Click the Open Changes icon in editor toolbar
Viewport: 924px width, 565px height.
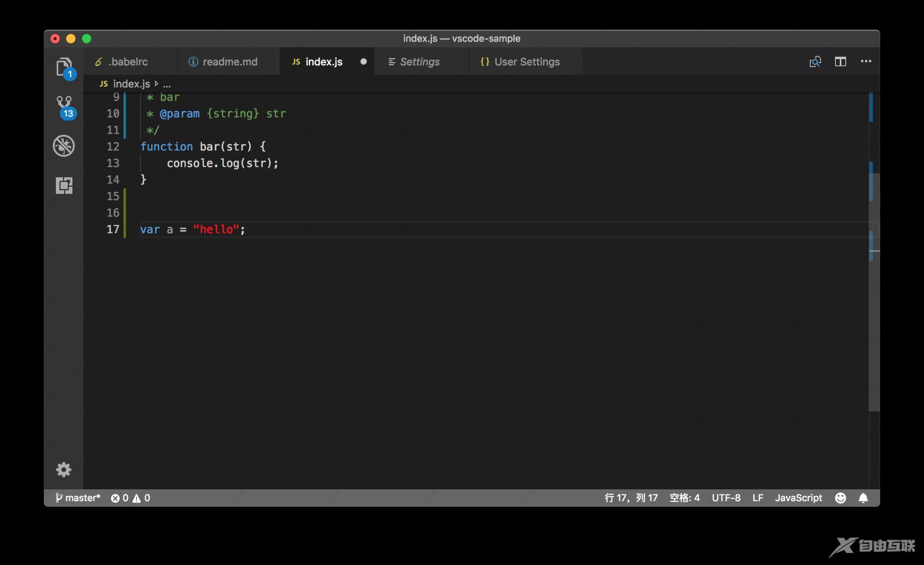[815, 62]
